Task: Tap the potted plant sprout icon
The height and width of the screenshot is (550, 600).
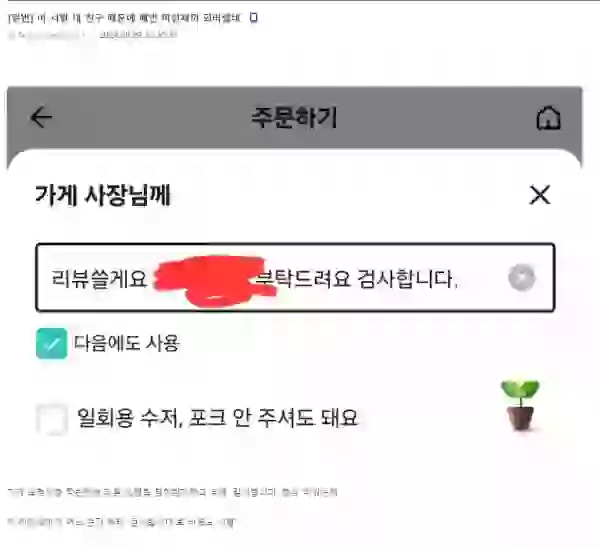Action: [520, 405]
